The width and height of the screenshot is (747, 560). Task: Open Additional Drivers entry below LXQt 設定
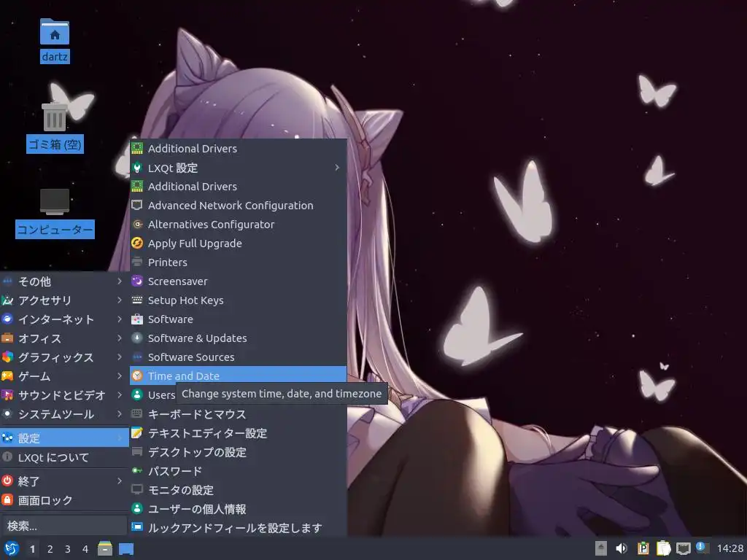(239, 187)
